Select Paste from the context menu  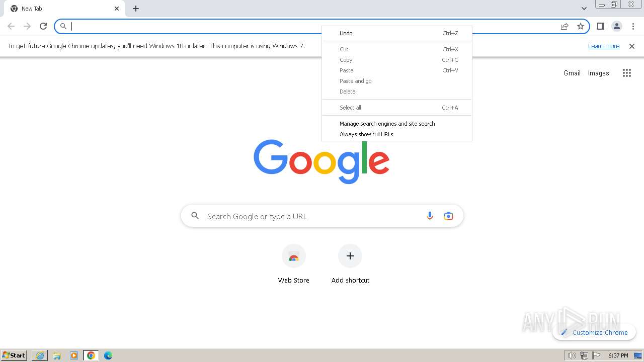click(397, 70)
